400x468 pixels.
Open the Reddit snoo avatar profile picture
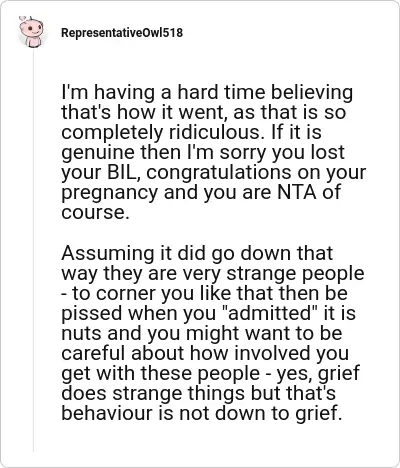point(31,32)
